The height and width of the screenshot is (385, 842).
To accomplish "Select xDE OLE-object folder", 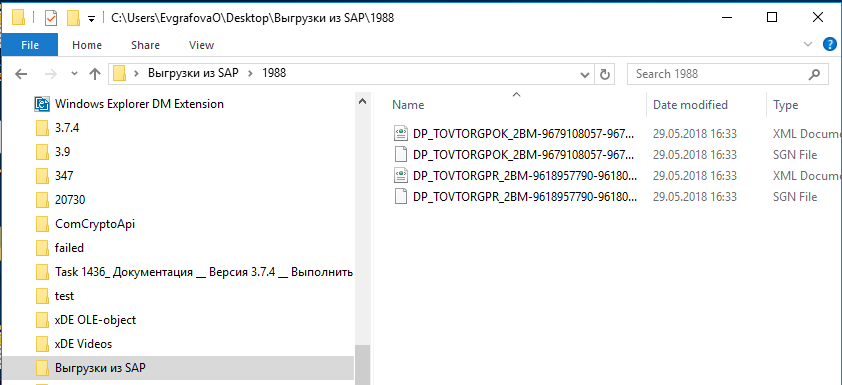I will tap(96, 320).
